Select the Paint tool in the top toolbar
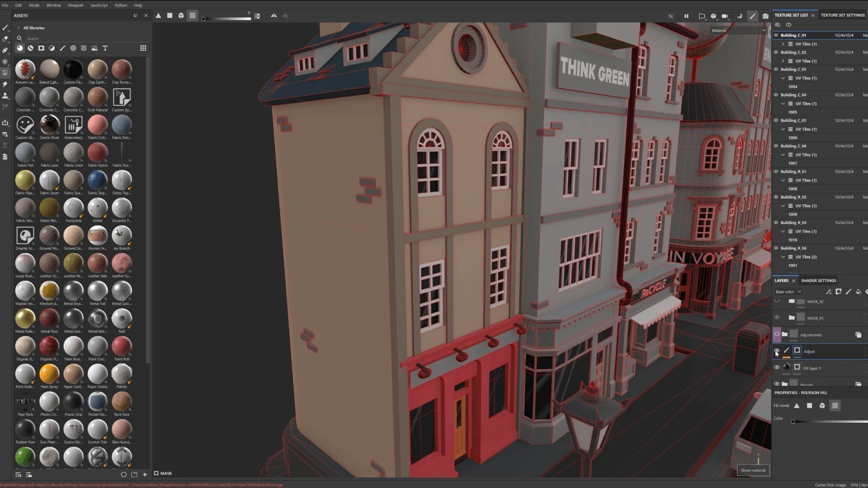The width and height of the screenshot is (868, 488). click(x=753, y=16)
